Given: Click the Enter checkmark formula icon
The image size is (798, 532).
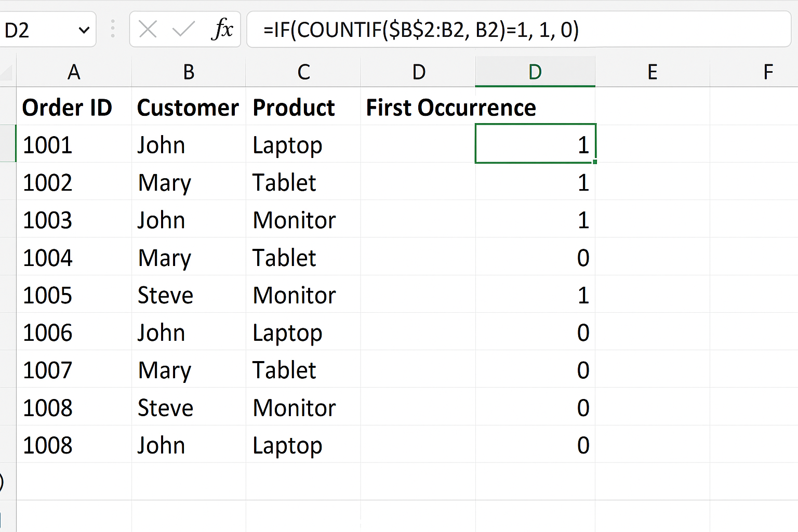Looking at the screenshot, I should pyautogui.click(x=183, y=30).
